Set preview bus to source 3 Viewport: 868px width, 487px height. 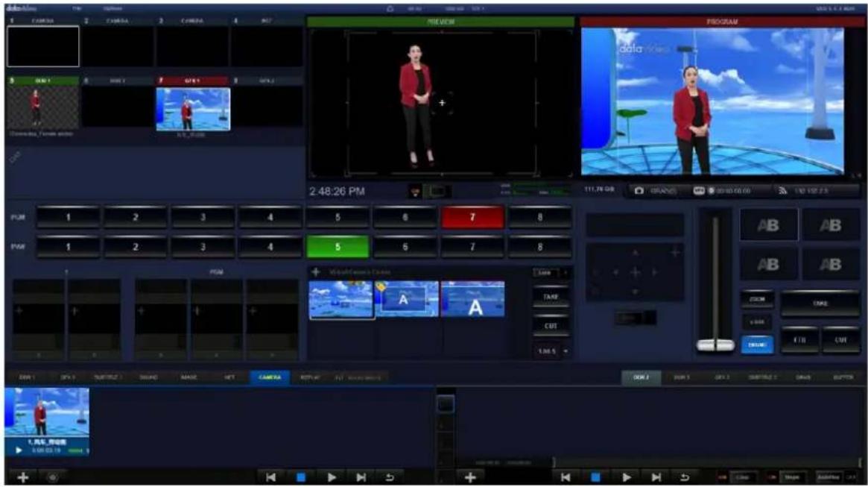coord(203,247)
